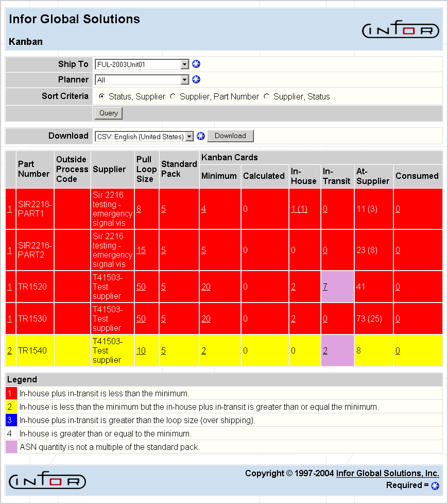The height and width of the screenshot is (504, 448).
Task: Open status link 1 for SIR2216-PART1
Action: pyautogui.click(x=10, y=209)
